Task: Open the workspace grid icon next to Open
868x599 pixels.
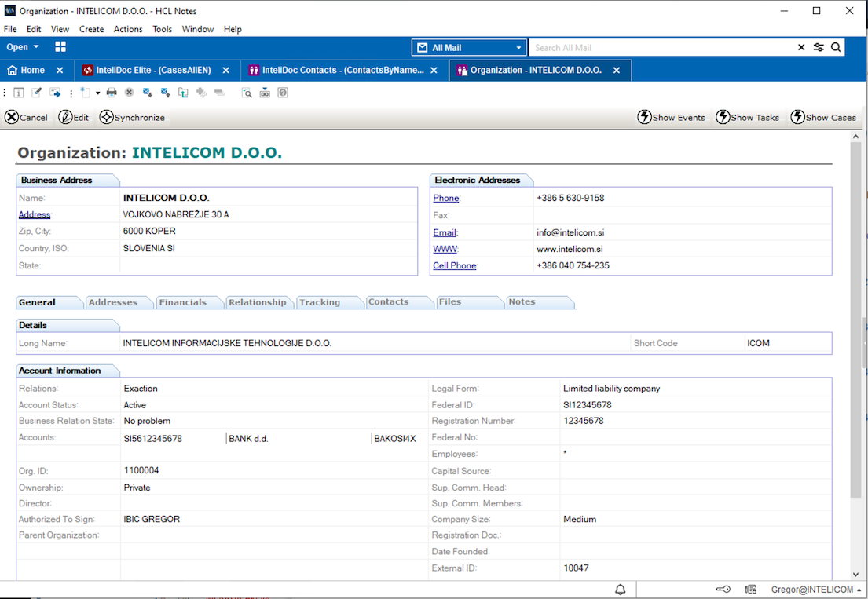Action: tap(60, 47)
